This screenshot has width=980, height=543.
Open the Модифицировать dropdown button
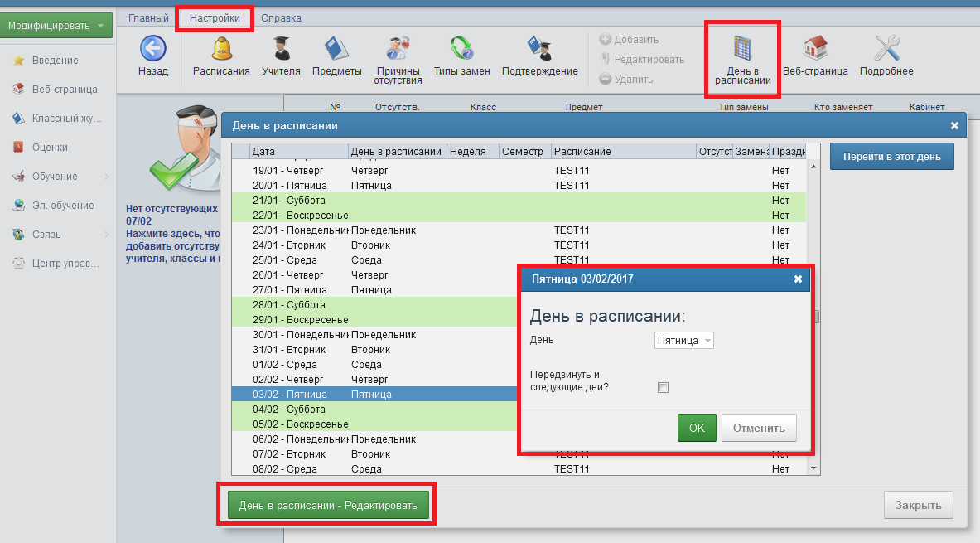point(56,26)
